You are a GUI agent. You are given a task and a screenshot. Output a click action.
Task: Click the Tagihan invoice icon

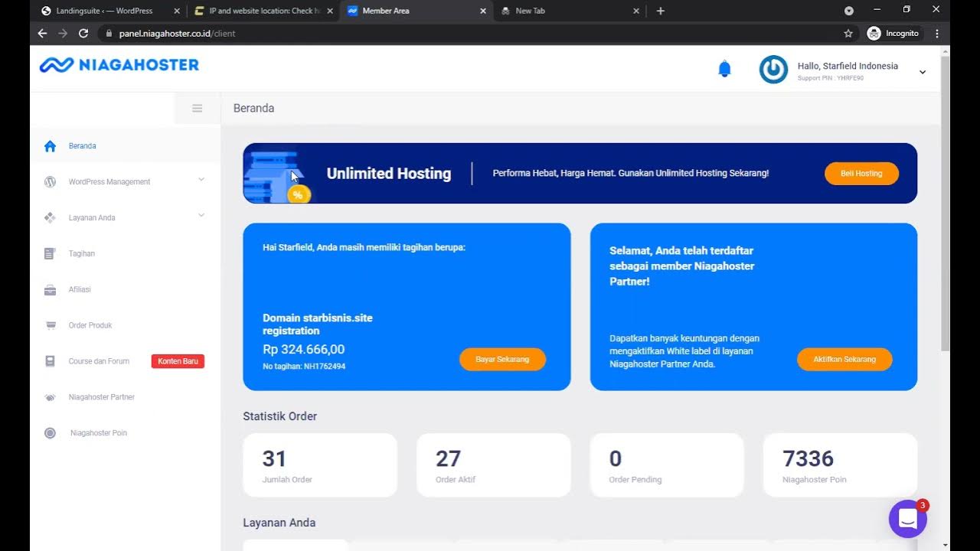click(50, 253)
